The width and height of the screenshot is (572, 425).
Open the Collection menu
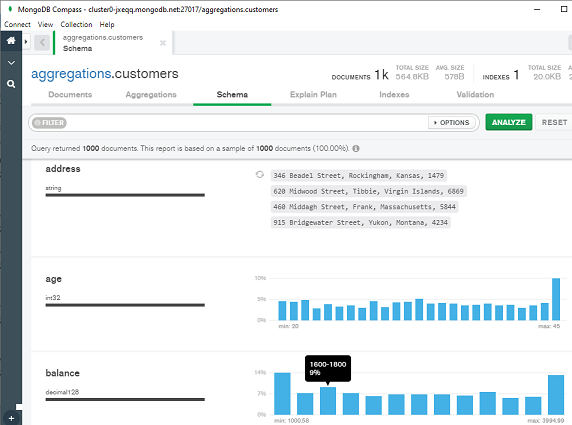point(76,24)
